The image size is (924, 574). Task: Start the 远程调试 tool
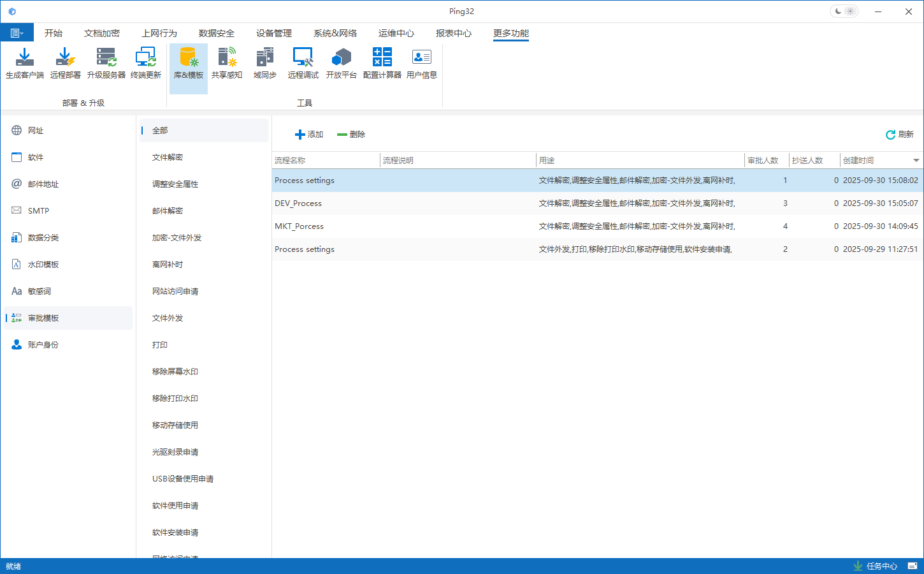point(303,63)
